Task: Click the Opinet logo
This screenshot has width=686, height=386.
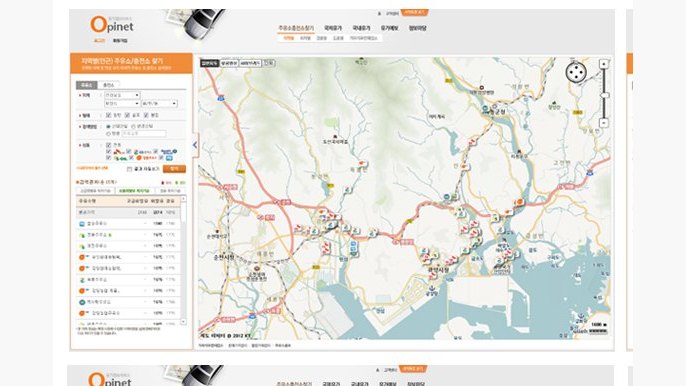Action: (112, 25)
